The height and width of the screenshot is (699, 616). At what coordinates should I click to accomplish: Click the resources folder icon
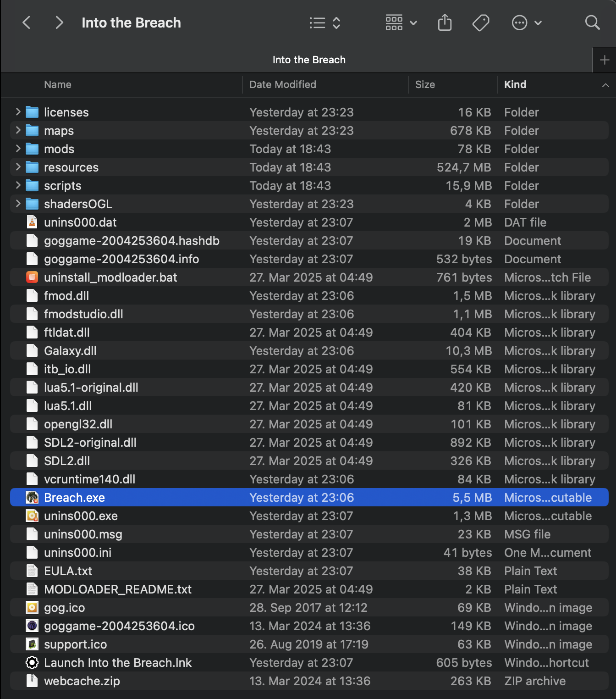(x=32, y=167)
